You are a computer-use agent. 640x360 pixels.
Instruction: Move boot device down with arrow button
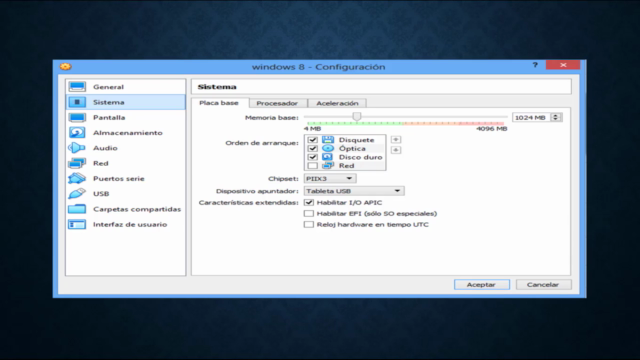coord(396,150)
